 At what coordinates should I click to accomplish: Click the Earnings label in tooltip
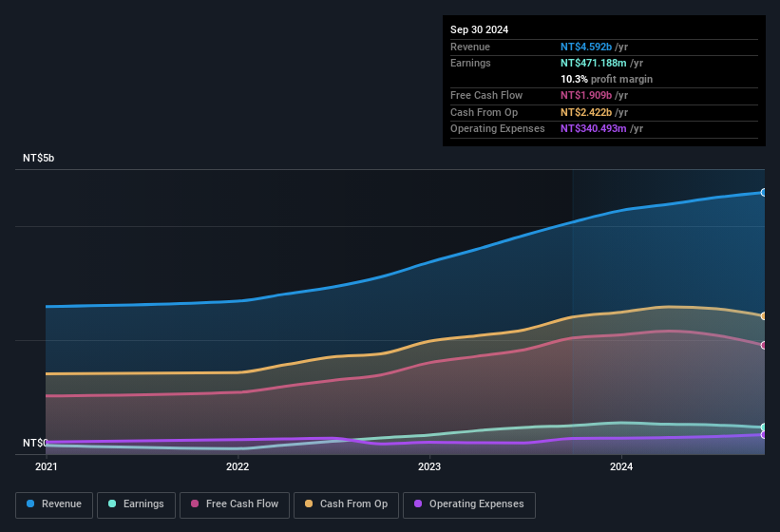point(470,63)
